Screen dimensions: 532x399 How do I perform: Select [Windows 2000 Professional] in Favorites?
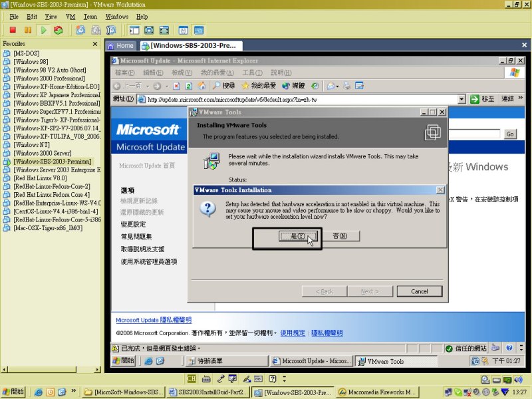coord(49,78)
